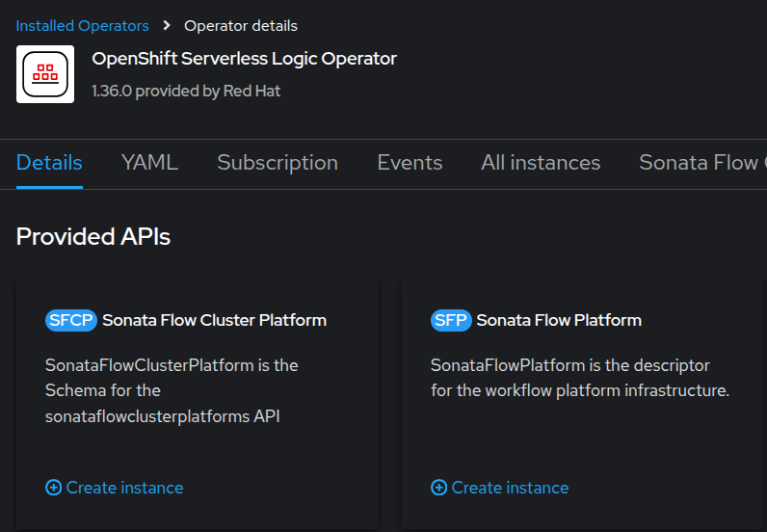767x532 pixels.
Task: Click the Provided APIs section heading
Action: 93,236
